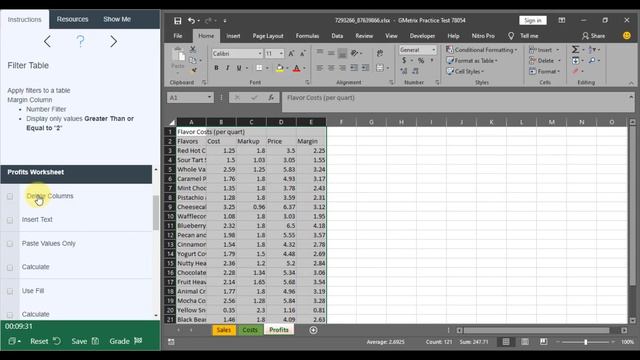Check the Paste Values Only checkbox

point(10,244)
